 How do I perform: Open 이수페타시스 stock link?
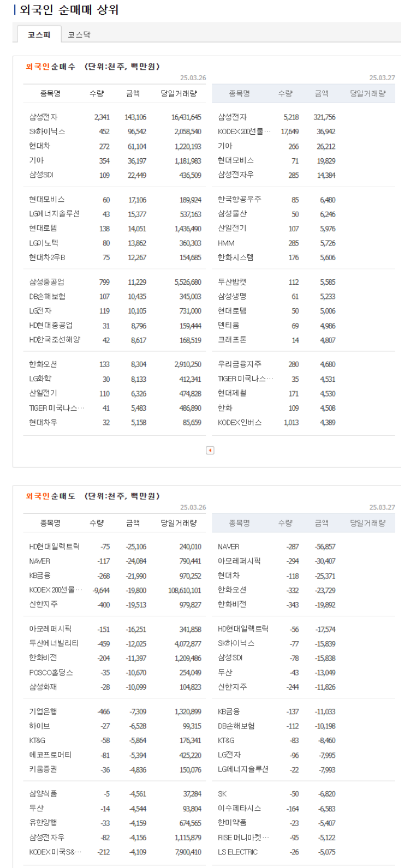[x=239, y=808]
